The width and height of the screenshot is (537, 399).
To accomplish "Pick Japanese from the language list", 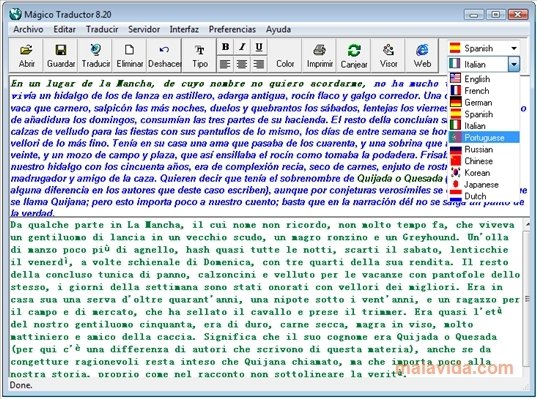I will pyautogui.click(x=484, y=184).
